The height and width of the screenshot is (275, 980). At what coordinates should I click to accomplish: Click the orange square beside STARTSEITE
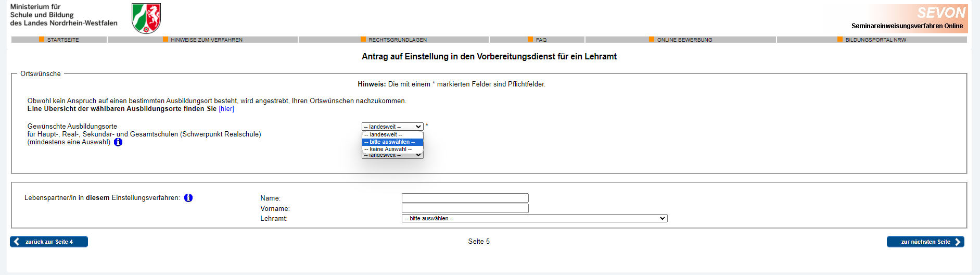42,40
